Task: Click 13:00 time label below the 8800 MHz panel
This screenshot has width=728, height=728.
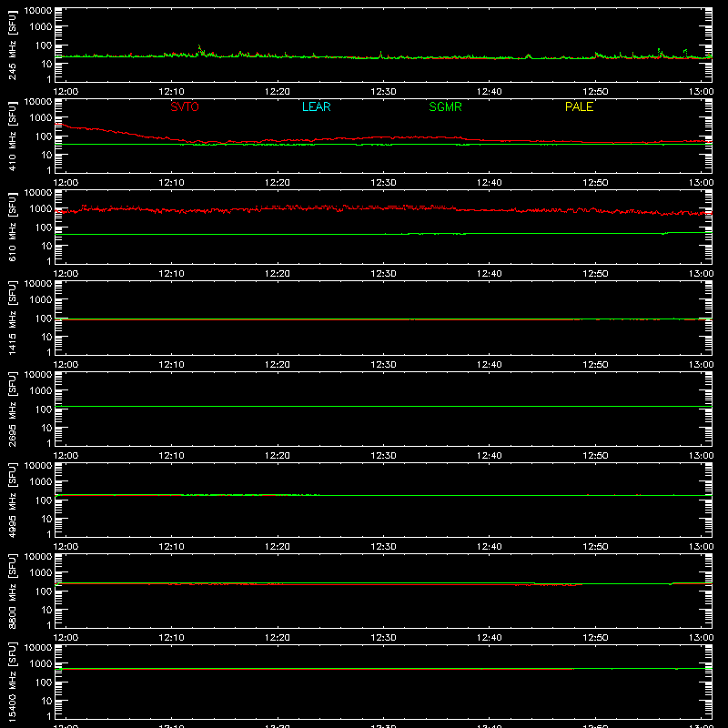Action: click(701, 638)
